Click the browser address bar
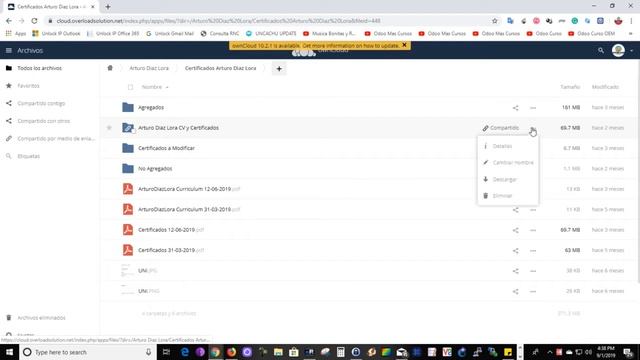Viewport: 640px width, 360px height. coord(269,21)
